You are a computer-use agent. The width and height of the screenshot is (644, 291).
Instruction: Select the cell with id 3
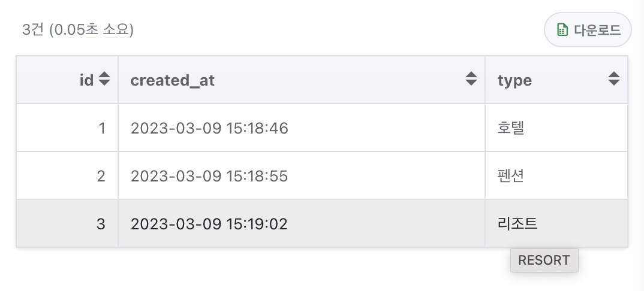point(67,223)
